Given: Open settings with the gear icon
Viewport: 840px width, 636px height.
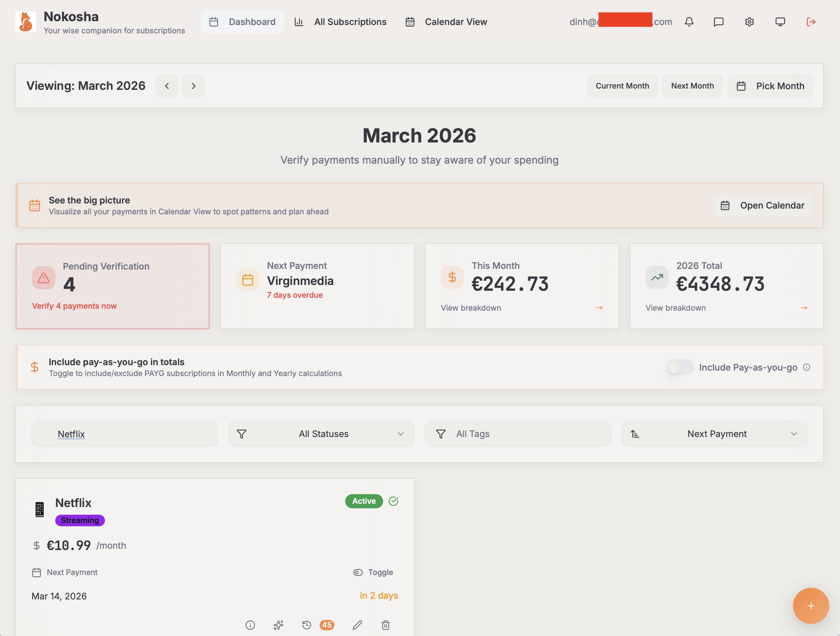Looking at the screenshot, I should coord(749,21).
